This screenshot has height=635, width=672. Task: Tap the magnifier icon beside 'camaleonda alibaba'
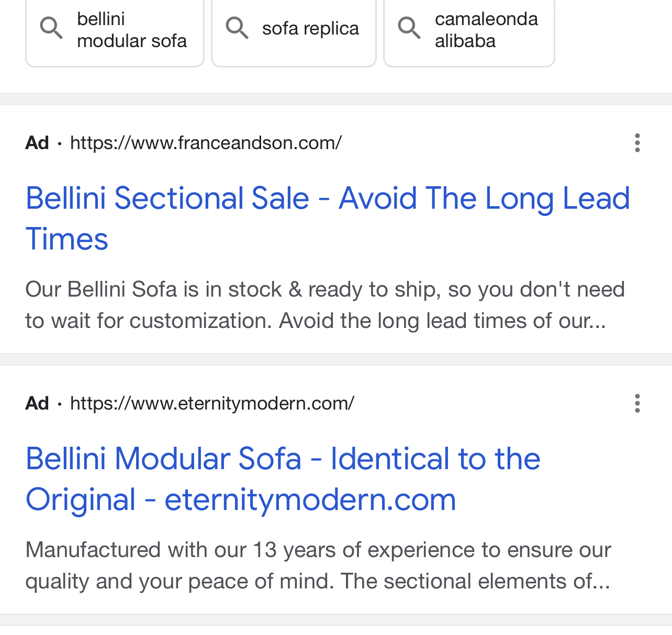[x=409, y=28]
